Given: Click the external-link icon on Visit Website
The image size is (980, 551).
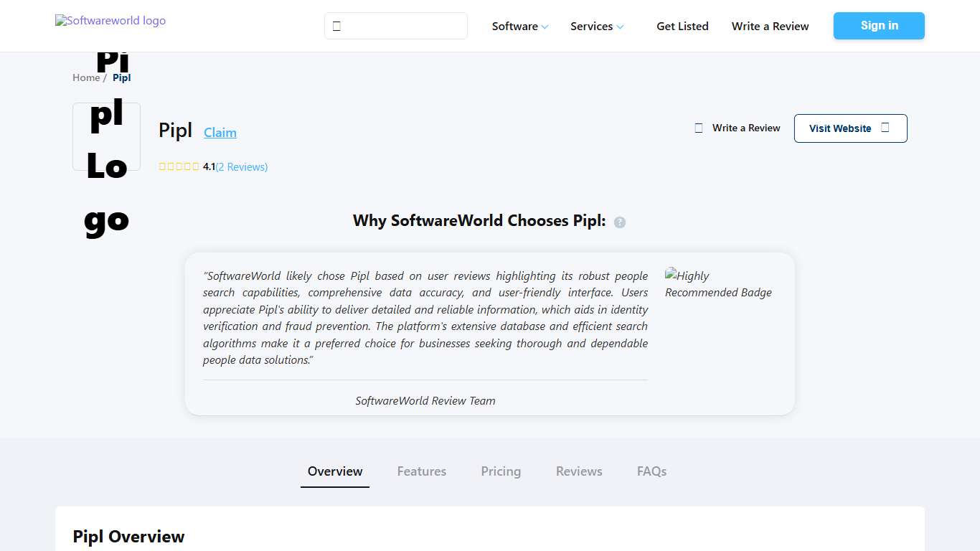Looking at the screenshot, I should [884, 127].
